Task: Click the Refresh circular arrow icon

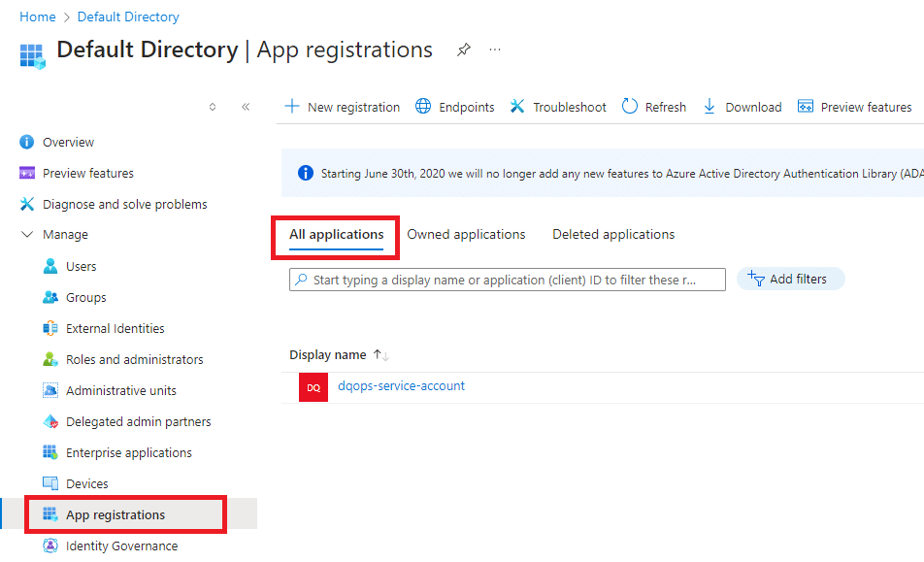Action: (x=630, y=106)
